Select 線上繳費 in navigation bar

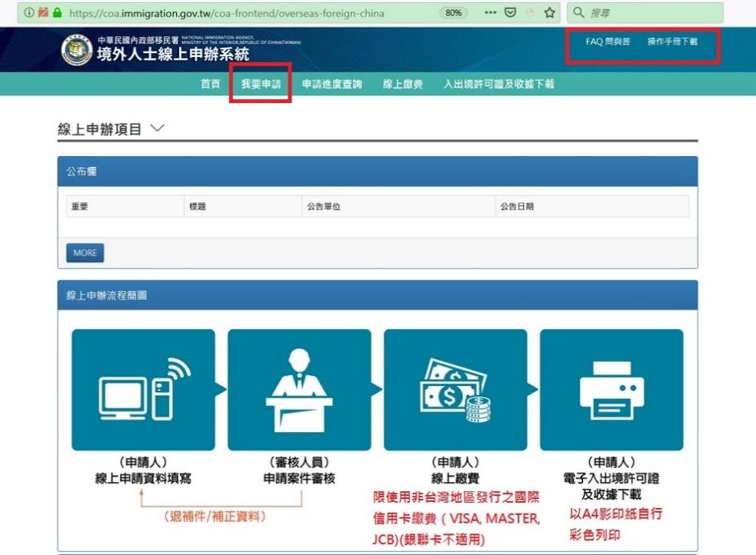(x=403, y=84)
